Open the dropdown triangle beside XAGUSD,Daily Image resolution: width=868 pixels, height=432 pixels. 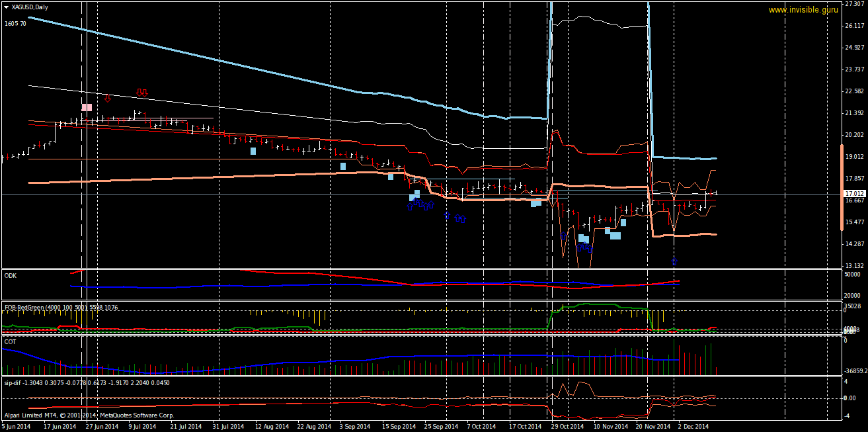[x=6, y=7]
